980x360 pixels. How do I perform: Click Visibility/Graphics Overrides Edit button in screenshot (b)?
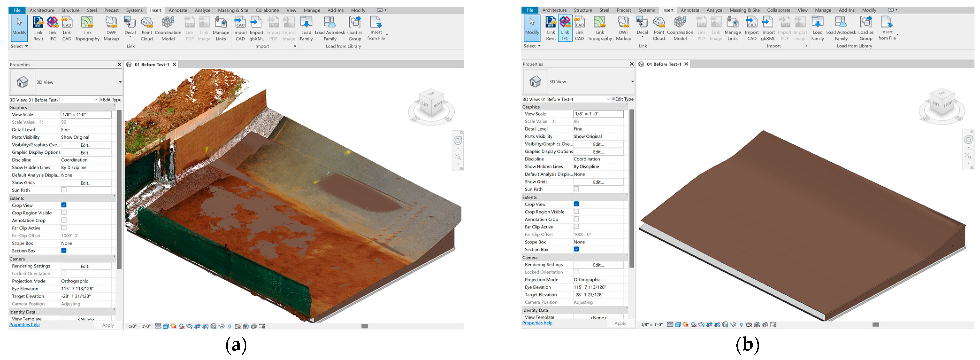(x=598, y=144)
